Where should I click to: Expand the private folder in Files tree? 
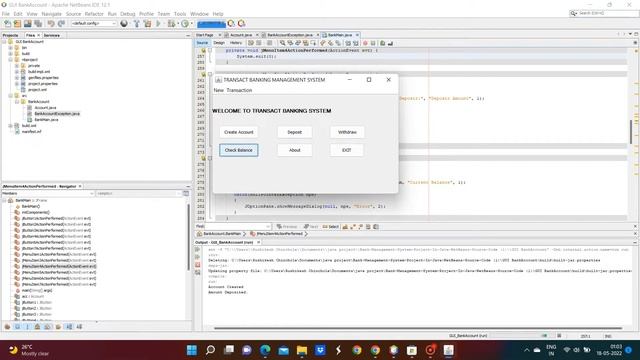click(17, 66)
